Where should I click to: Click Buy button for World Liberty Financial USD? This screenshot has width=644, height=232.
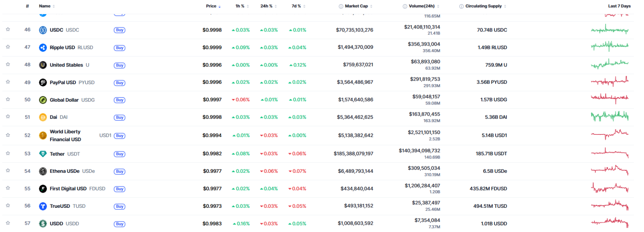[120, 136]
